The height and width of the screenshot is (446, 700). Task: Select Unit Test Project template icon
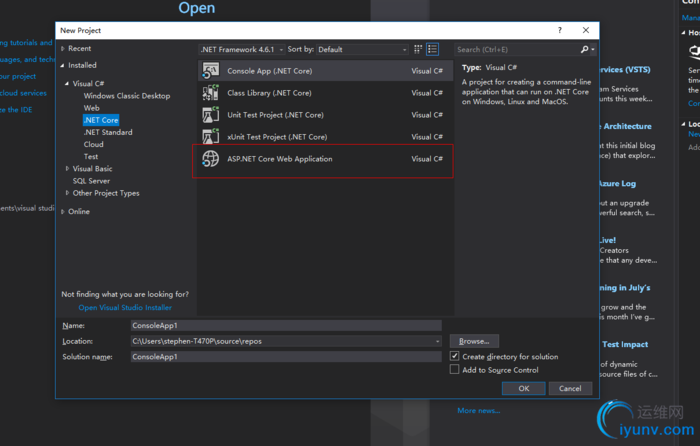pyautogui.click(x=210, y=115)
